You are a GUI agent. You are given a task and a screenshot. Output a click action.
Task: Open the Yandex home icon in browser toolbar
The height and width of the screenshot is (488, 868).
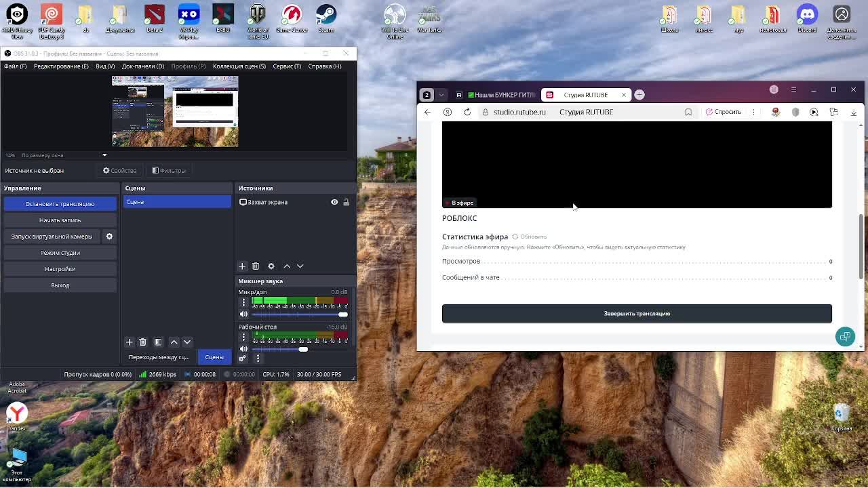pyautogui.click(x=448, y=112)
